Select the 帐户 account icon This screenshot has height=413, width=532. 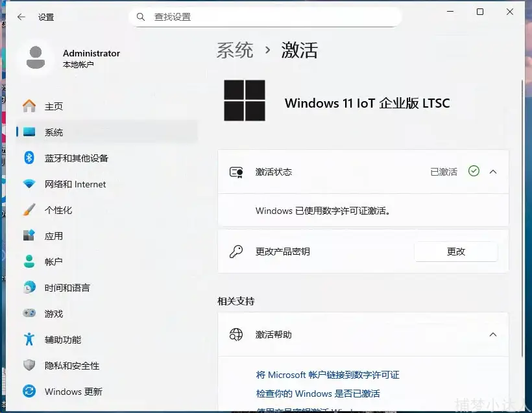point(29,262)
